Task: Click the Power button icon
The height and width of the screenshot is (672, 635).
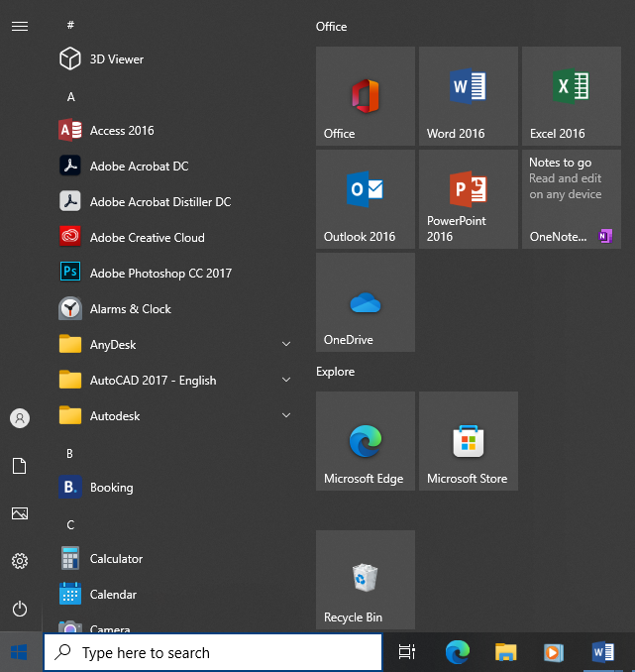Action: 20,609
